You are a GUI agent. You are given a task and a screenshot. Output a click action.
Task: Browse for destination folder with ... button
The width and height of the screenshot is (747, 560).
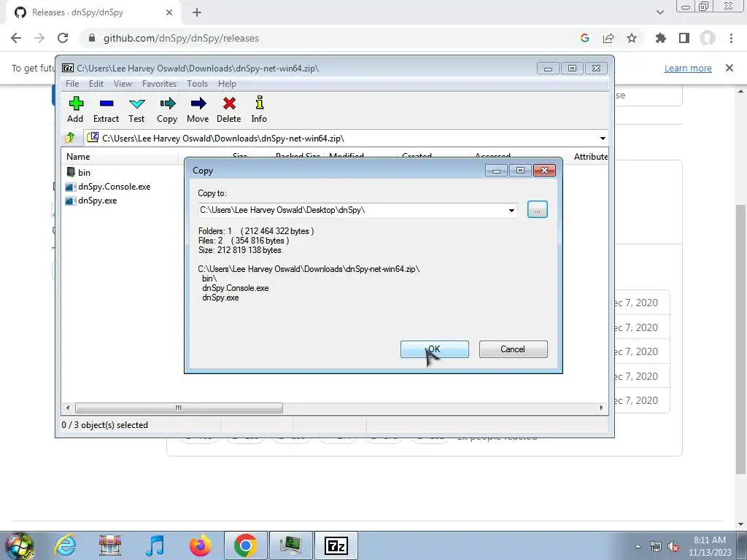[538, 210]
